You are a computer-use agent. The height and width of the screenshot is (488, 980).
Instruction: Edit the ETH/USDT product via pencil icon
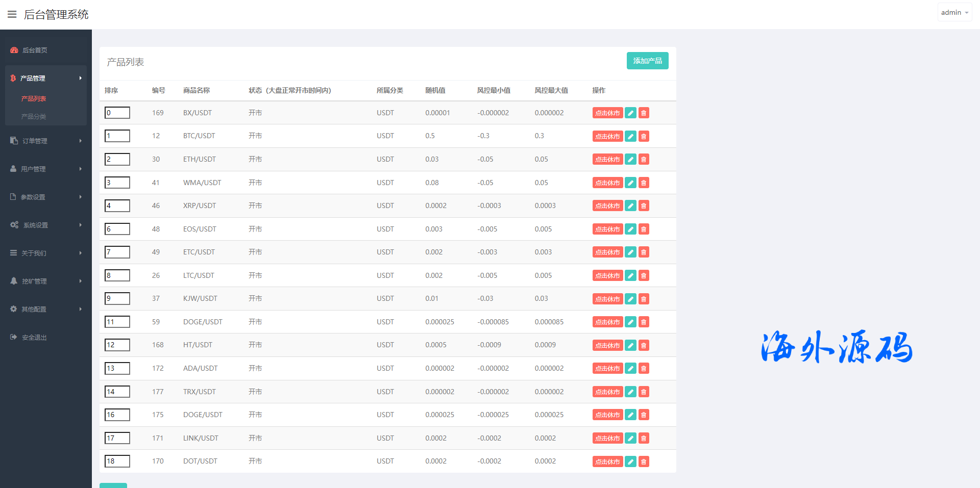[x=630, y=160]
